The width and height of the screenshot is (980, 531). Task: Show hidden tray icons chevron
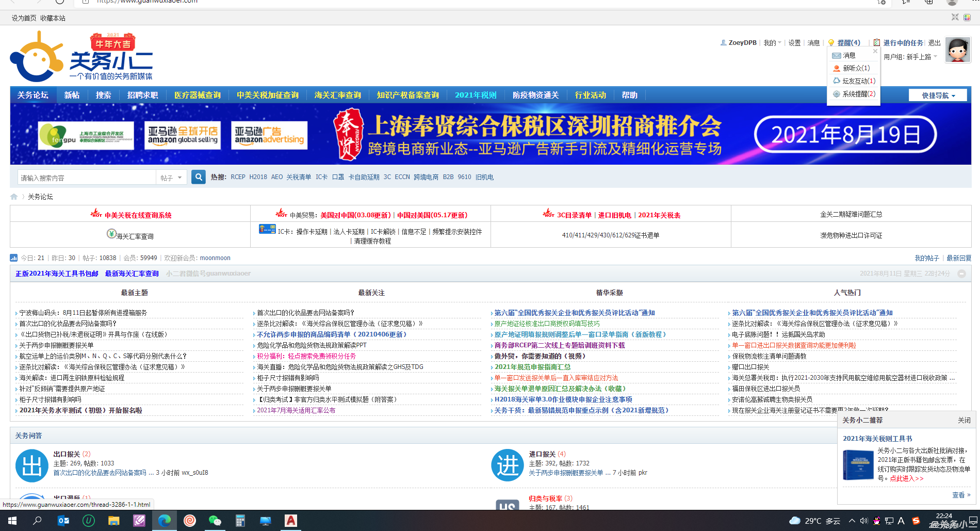[852, 521]
